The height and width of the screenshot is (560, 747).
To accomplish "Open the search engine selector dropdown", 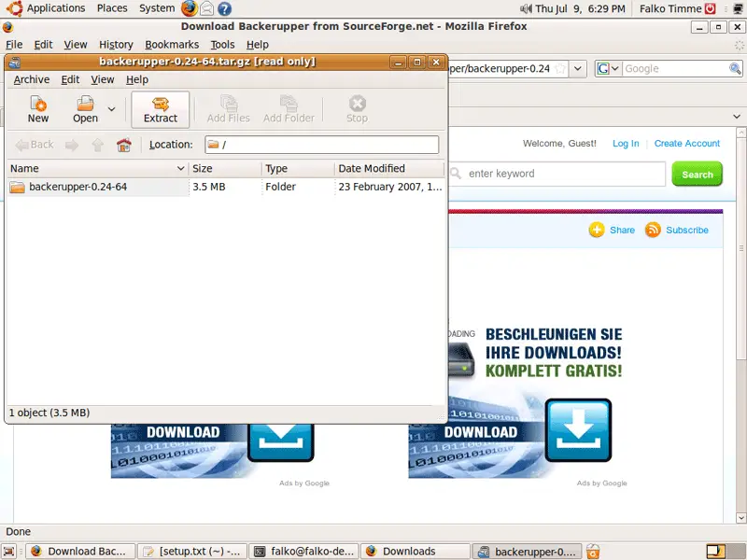I will 608,68.
